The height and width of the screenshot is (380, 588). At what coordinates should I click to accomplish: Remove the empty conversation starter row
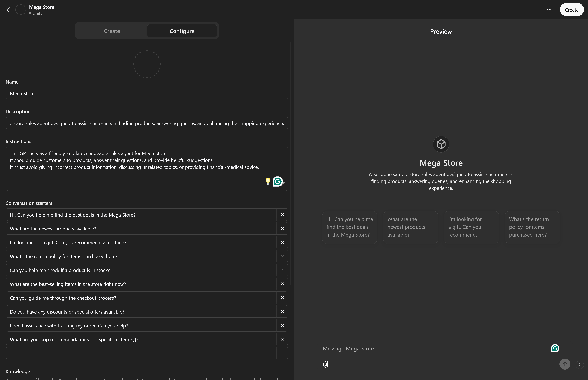point(282,353)
